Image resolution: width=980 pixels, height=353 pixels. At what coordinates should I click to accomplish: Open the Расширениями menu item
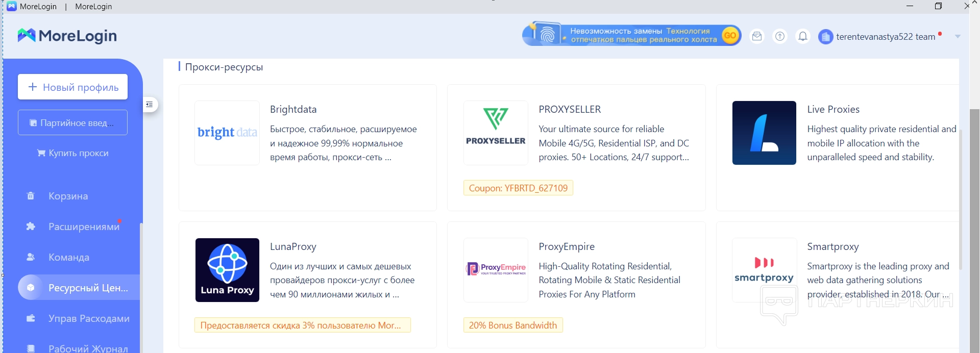(x=84, y=226)
